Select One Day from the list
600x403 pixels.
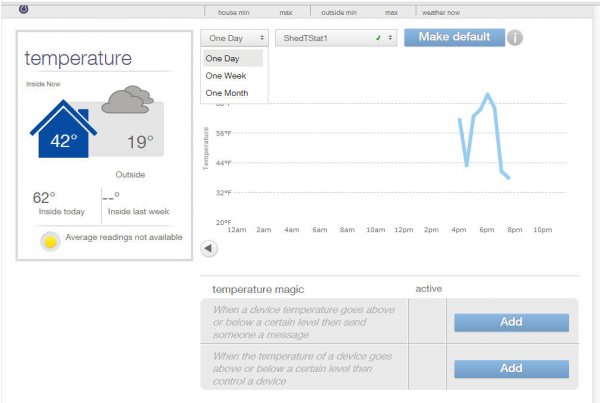pos(233,59)
